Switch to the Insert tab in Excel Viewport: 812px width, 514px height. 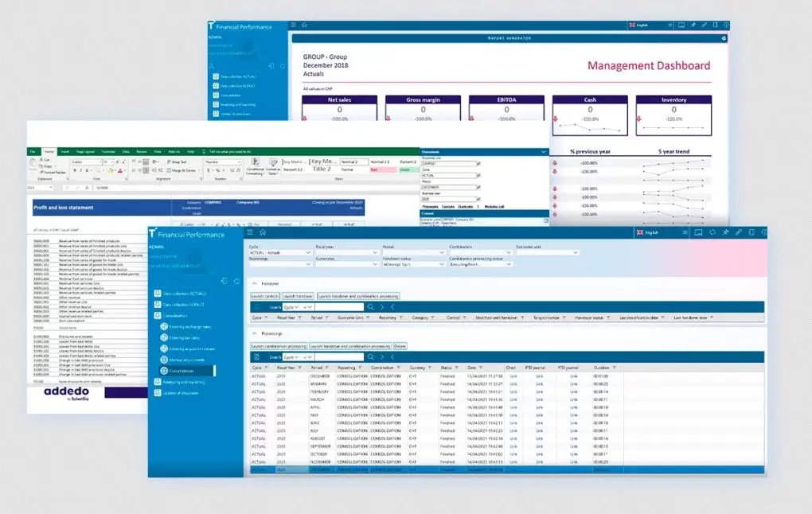tap(64, 150)
